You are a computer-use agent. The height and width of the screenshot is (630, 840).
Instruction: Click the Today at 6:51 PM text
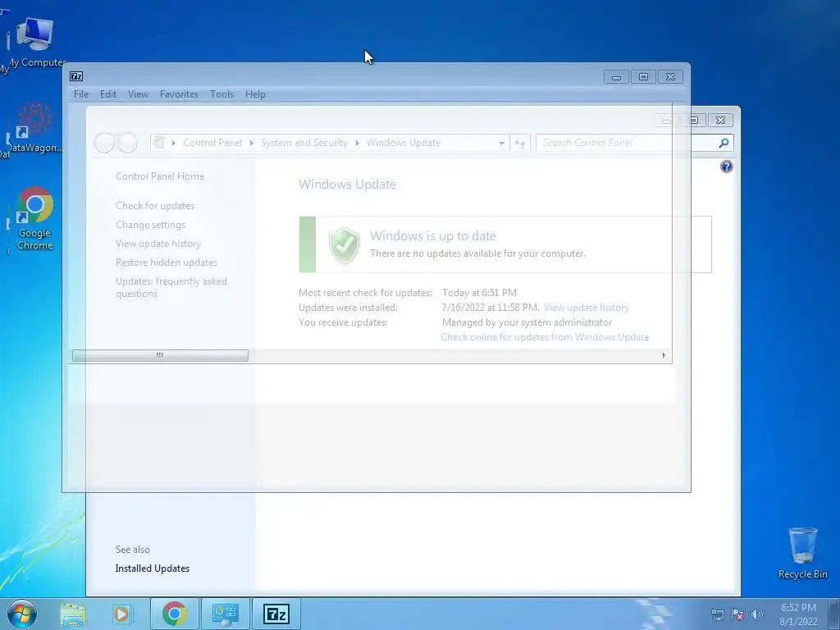tap(479, 293)
